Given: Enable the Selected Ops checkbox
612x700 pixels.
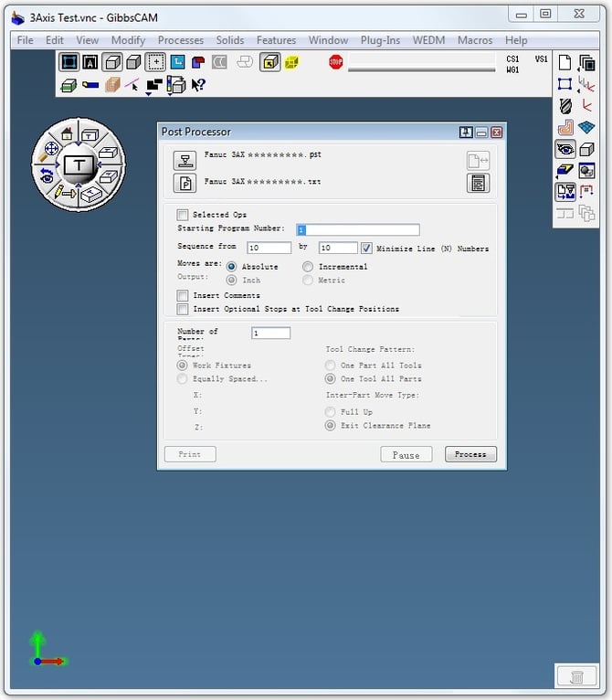Looking at the screenshot, I should tap(182, 215).
